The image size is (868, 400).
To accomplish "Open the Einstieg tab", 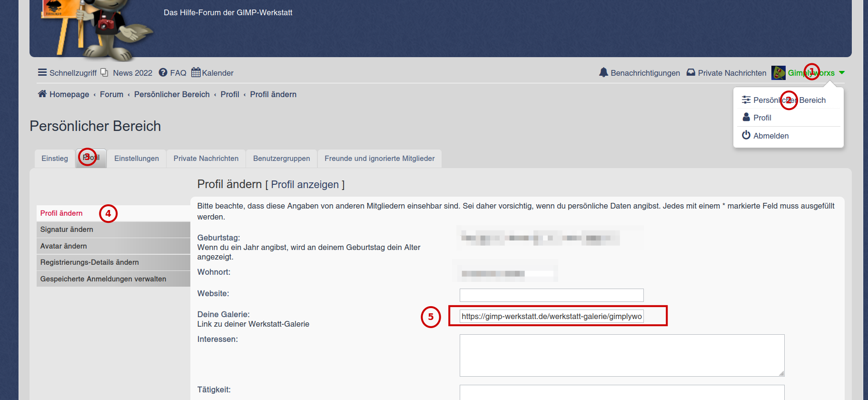I will click(55, 159).
